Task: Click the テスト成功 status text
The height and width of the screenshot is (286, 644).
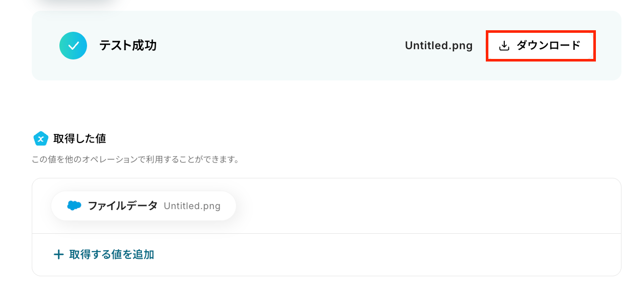Action: coord(128,46)
